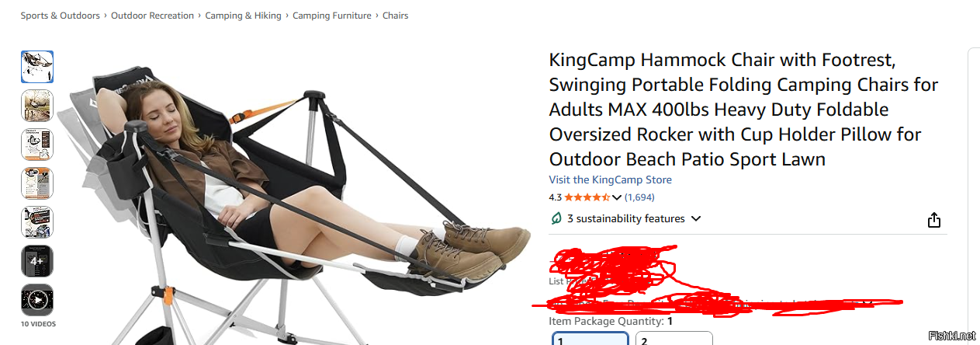Expand the rating breakdown chevron next to stars
980x345 pixels.
(x=617, y=197)
